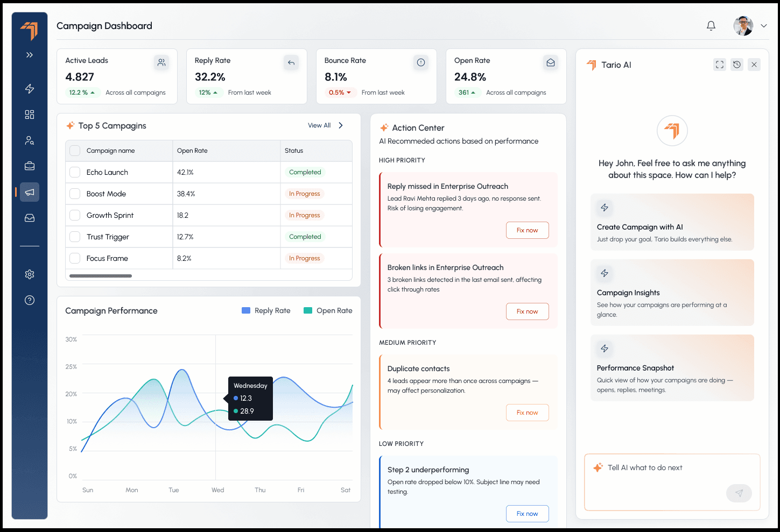Check the header checkbox in Top 5 Campaigns table
The height and width of the screenshot is (532, 780).
75,151
